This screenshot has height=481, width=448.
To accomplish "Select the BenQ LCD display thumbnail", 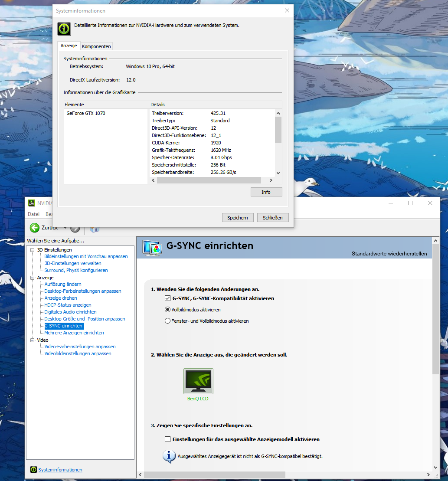I will click(198, 381).
